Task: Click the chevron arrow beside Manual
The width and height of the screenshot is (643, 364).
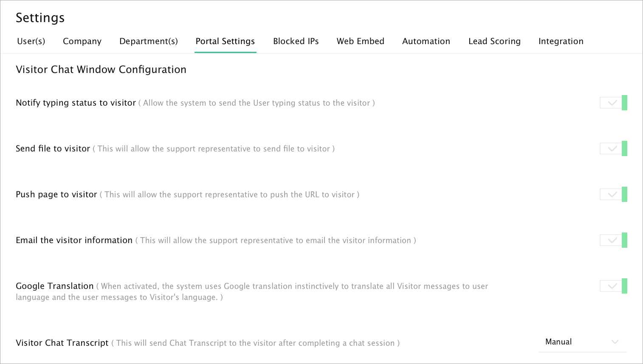Action: [615, 342]
